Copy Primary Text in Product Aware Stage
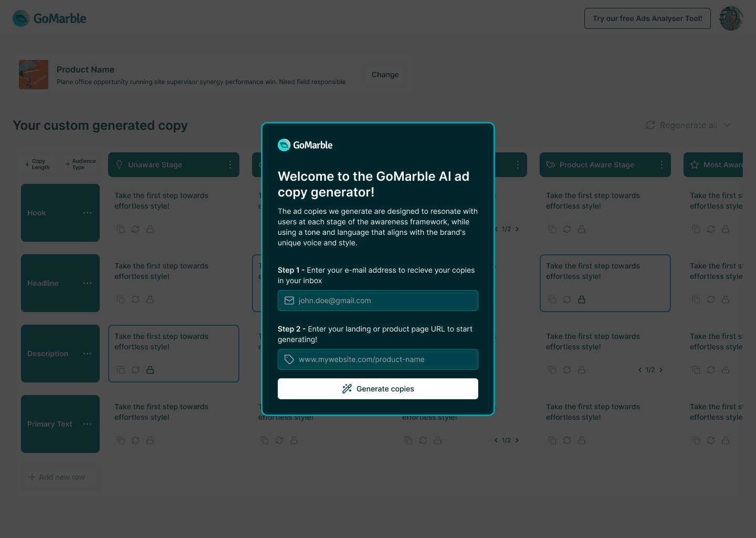 [552, 440]
